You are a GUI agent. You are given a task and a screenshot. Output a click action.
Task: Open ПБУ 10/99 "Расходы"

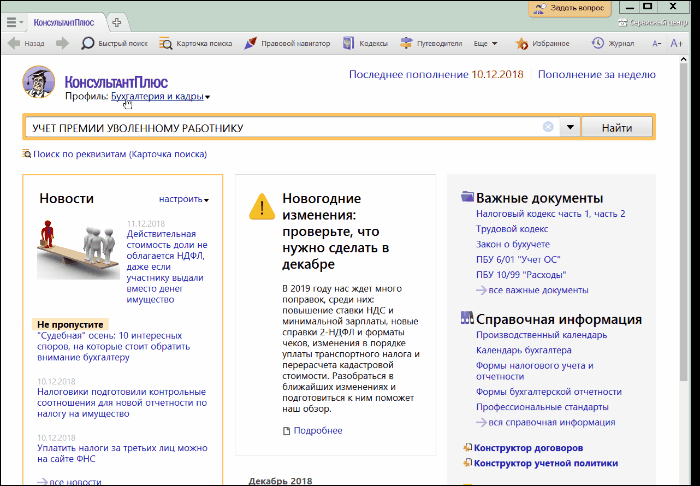521,274
